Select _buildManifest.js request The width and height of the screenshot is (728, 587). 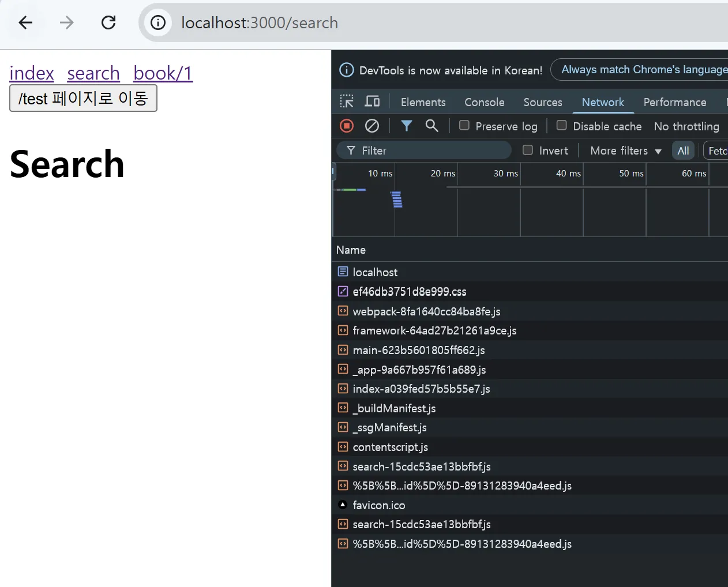coord(530,408)
